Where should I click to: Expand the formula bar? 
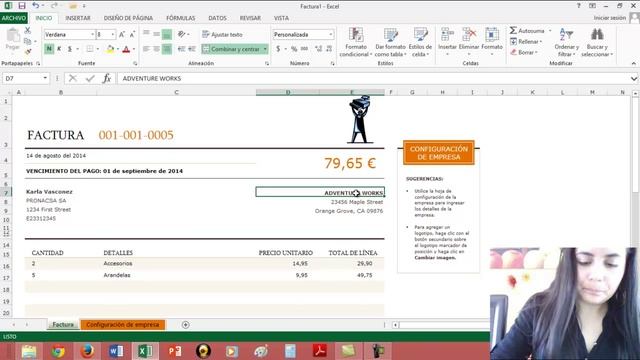634,78
